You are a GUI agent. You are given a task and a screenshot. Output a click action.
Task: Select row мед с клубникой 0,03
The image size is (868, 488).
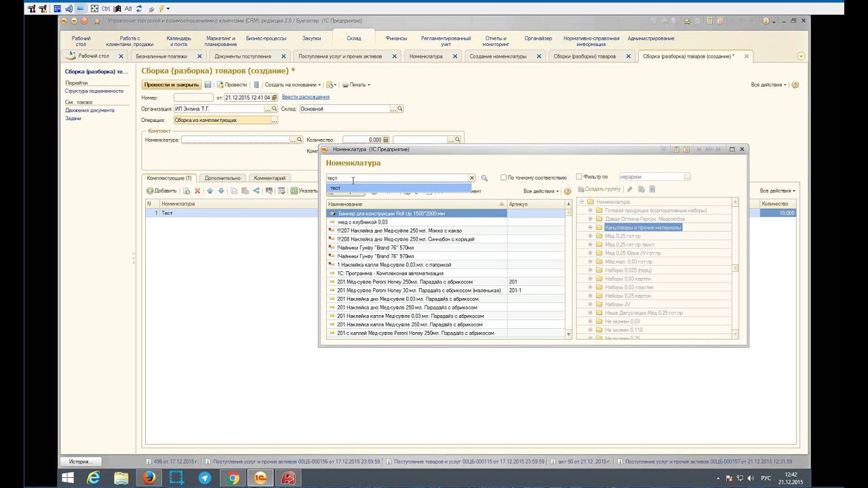point(417,222)
